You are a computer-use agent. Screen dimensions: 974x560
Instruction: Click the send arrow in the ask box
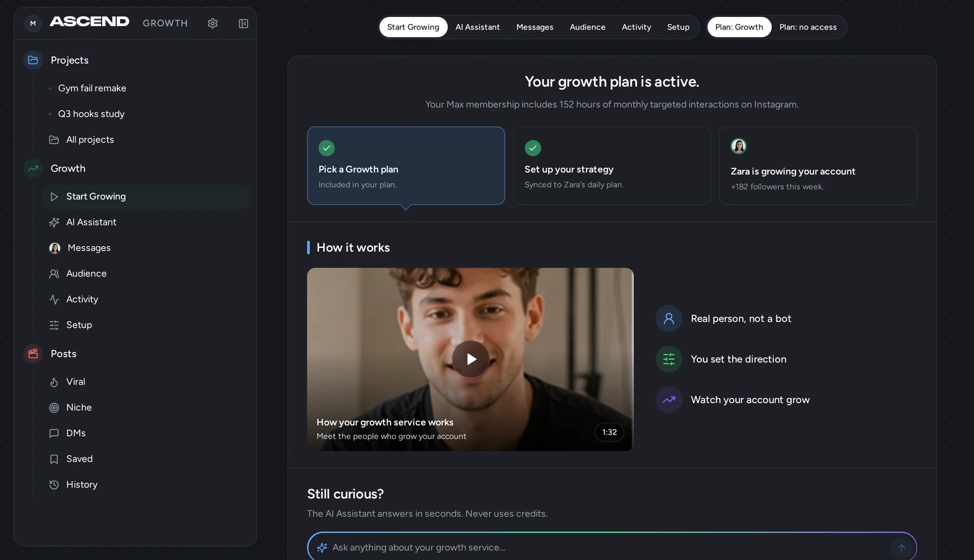[x=901, y=548]
